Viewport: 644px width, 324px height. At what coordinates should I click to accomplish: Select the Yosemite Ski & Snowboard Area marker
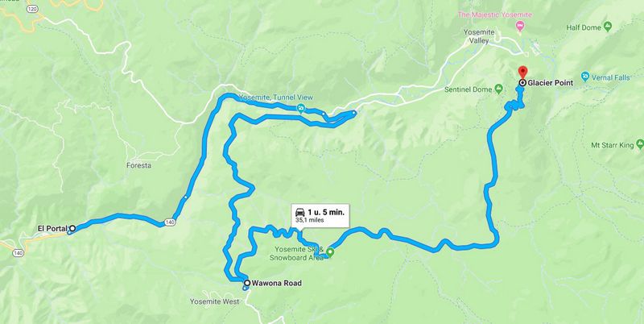point(330,252)
